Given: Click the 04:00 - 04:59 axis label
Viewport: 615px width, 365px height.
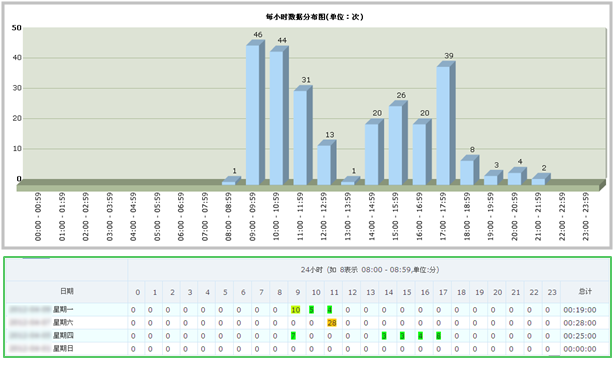Looking at the screenshot, I should tap(133, 216).
